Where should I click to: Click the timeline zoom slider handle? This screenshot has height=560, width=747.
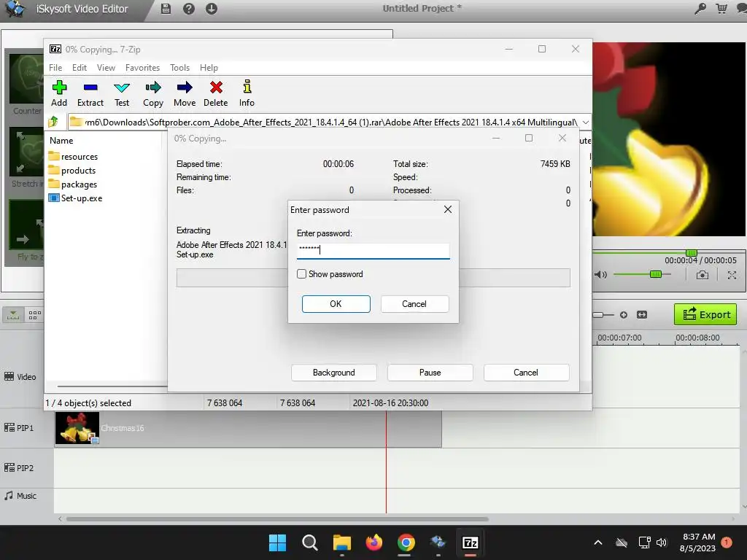(597, 315)
